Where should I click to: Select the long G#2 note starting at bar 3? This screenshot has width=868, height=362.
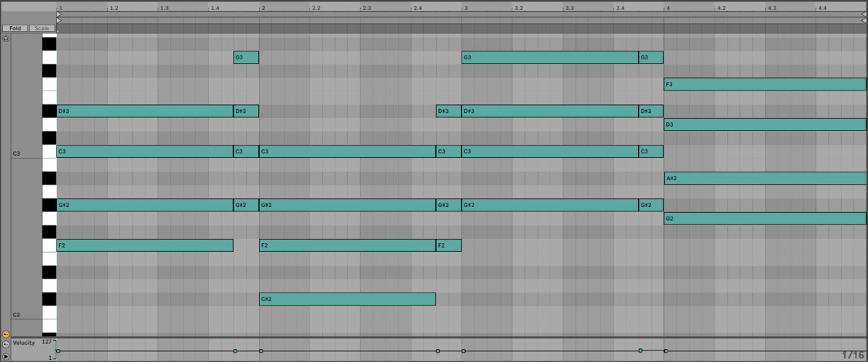(550, 205)
